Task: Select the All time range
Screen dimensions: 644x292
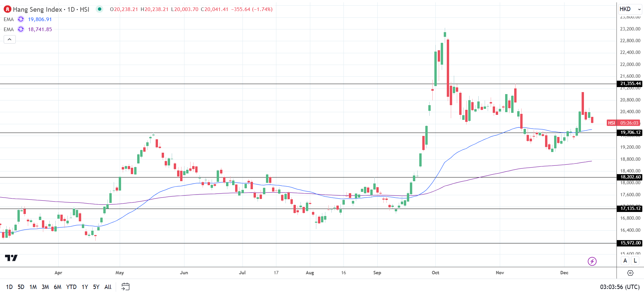Action: tap(108, 287)
